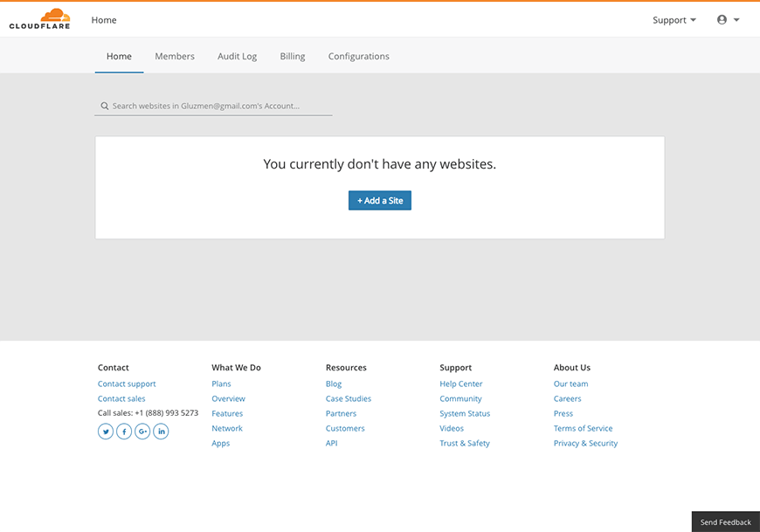Image resolution: width=760 pixels, height=532 pixels.
Task: Click the 'You currently don't have any websites.' message
Action: pos(379,164)
